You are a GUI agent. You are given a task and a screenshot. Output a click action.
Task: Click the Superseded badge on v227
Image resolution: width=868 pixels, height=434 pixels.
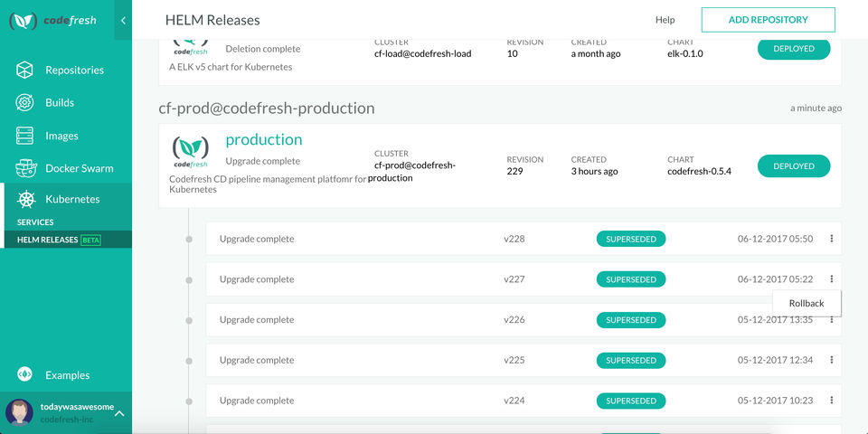pyautogui.click(x=631, y=279)
